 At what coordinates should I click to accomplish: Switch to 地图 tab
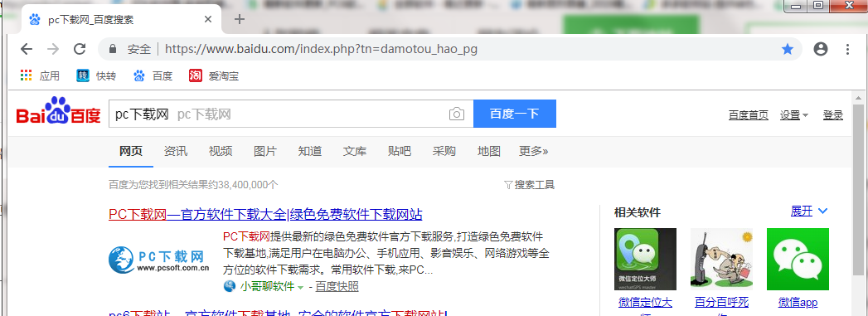point(489,151)
